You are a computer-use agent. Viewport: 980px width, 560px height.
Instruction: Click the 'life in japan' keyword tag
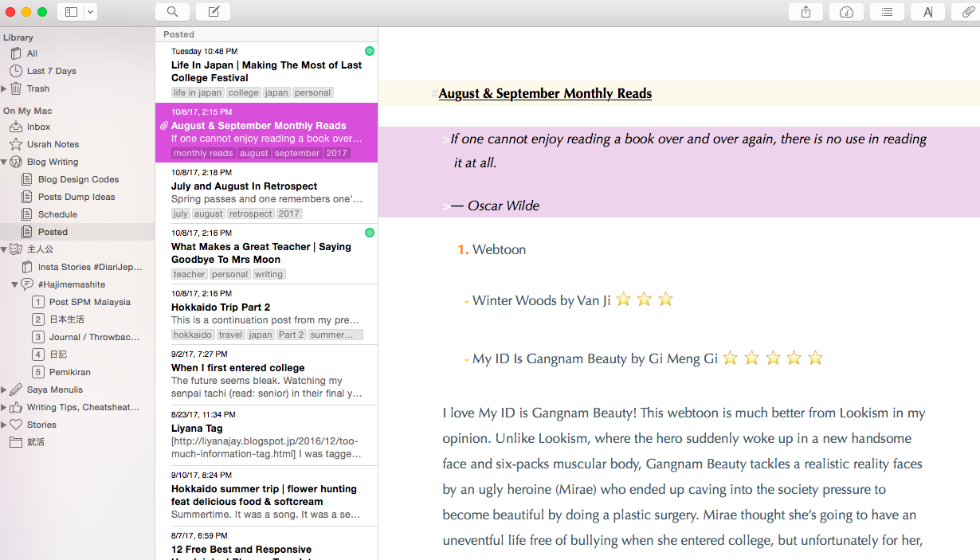point(198,92)
